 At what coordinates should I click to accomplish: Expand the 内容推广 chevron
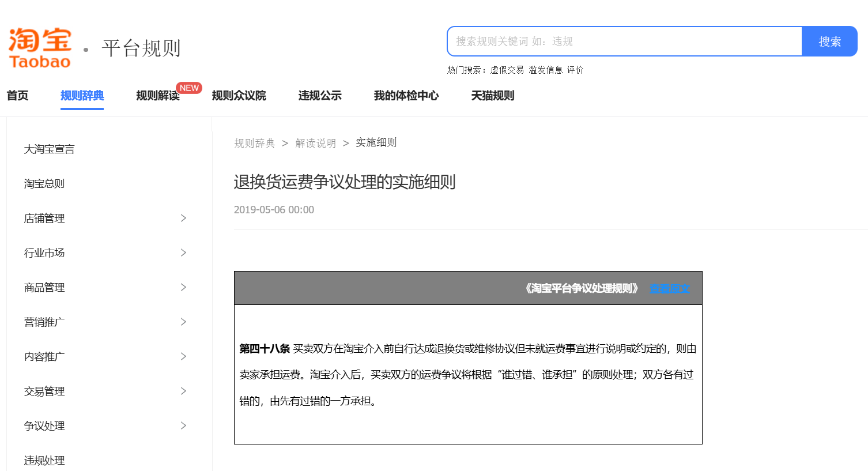183,356
